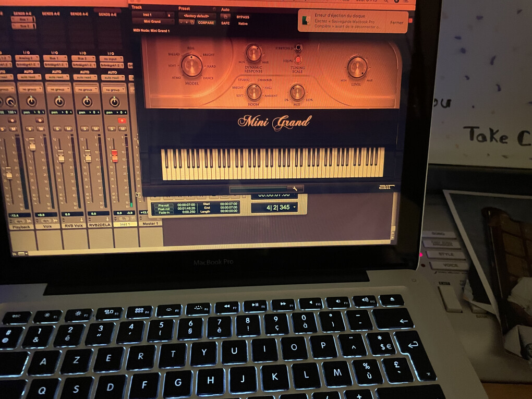Image resolution: width=532 pixels, height=399 pixels.
Task: Click the Voix track volume fader
Action: (32, 144)
